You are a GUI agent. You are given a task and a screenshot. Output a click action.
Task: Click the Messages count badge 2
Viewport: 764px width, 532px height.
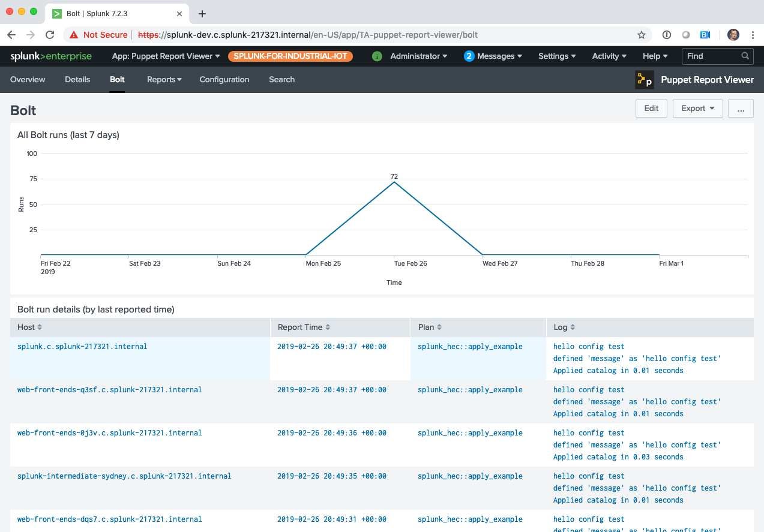[x=469, y=56]
